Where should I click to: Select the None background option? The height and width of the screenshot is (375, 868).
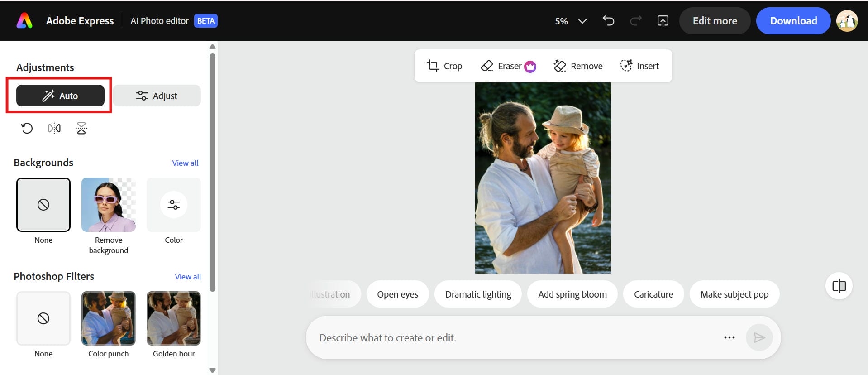(43, 205)
